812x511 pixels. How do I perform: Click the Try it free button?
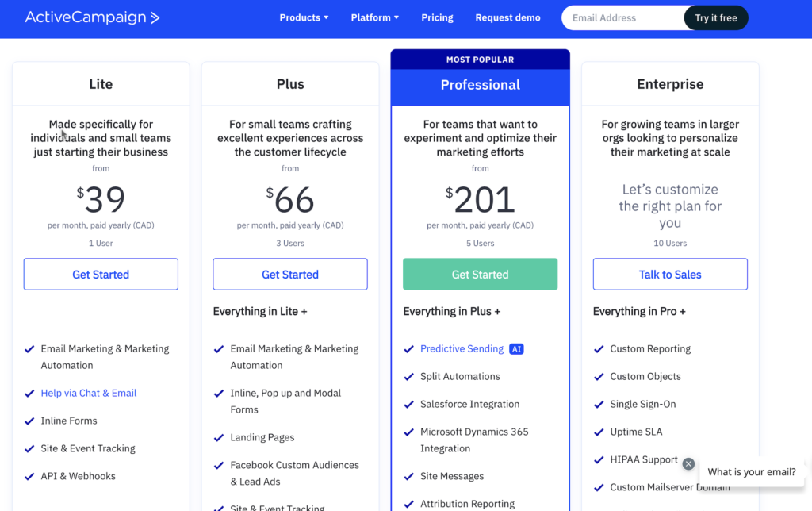(715, 17)
